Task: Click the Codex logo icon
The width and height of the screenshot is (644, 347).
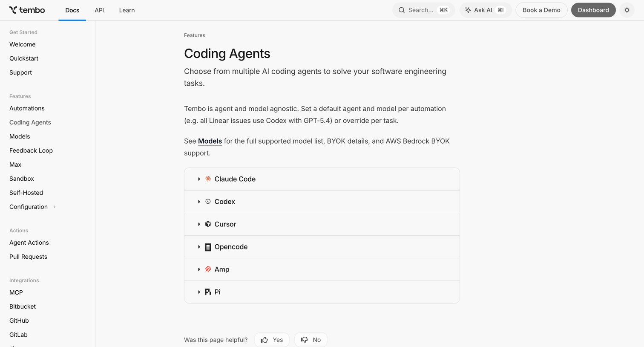Action: pyautogui.click(x=208, y=201)
